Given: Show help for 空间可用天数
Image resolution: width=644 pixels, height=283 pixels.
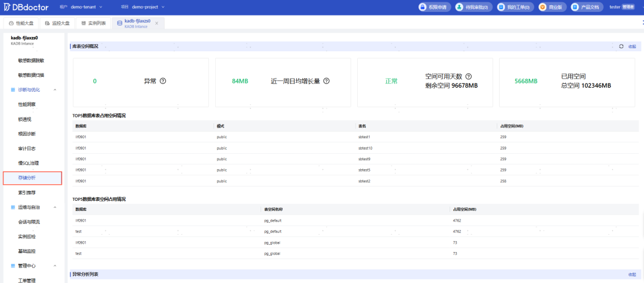Looking at the screenshot, I should [x=468, y=76].
